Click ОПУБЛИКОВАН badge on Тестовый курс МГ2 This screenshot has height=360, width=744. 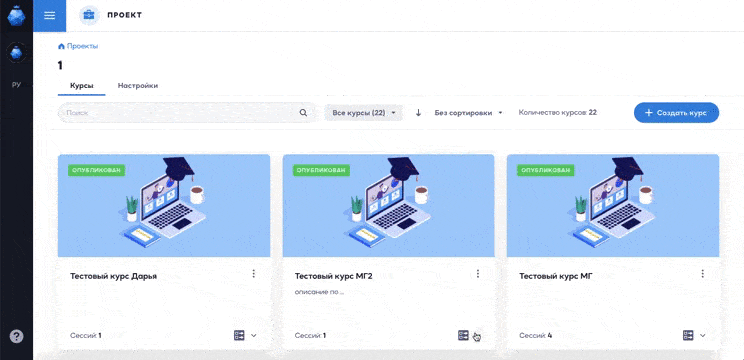pos(321,170)
